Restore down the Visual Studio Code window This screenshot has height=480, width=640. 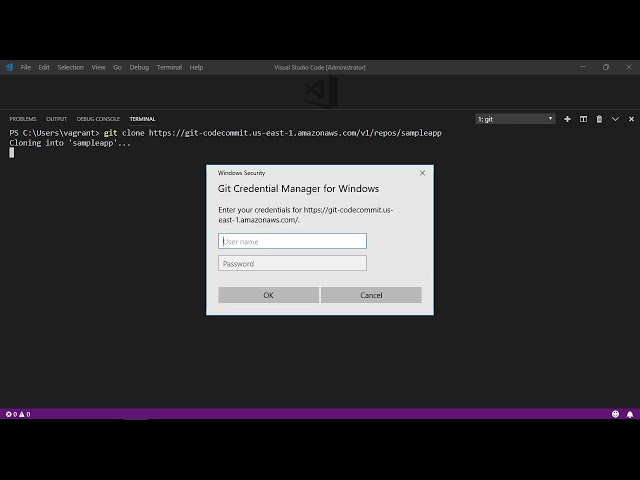(x=606, y=67)
